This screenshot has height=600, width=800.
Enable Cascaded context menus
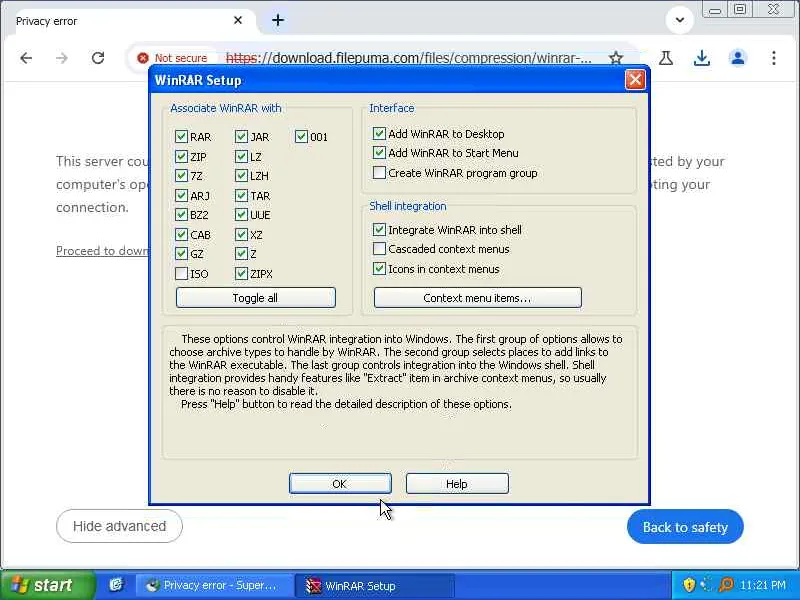click(x=379, y=248)
